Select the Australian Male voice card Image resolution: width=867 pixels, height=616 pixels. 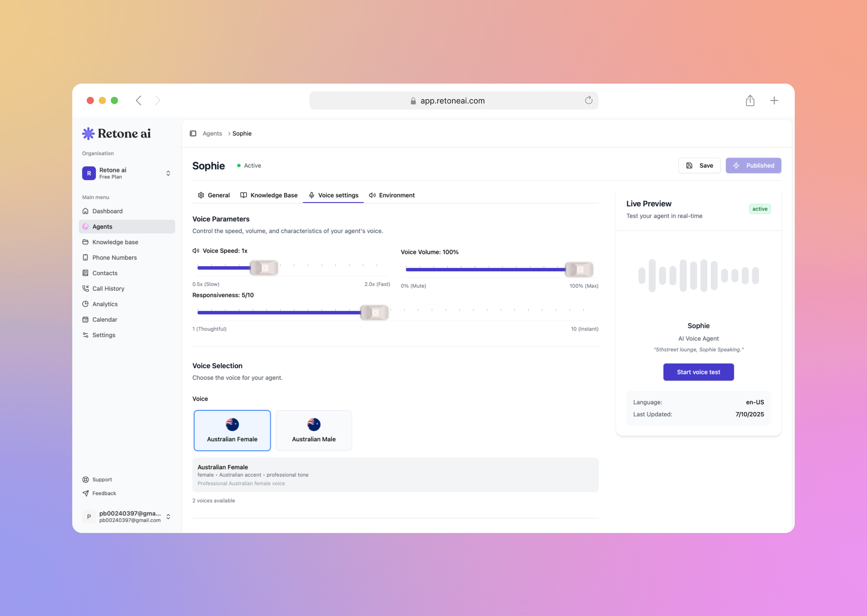[x=314, y=430]
